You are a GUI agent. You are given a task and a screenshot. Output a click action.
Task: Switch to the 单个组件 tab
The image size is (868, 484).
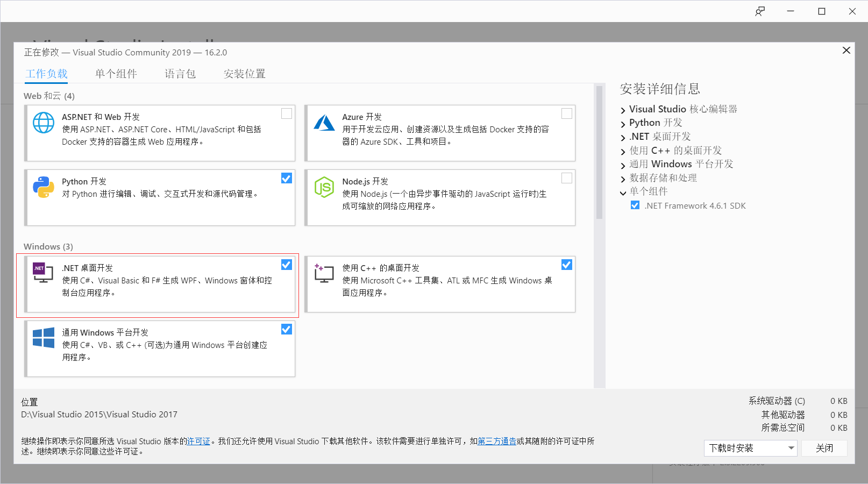[x=116, y=74]
